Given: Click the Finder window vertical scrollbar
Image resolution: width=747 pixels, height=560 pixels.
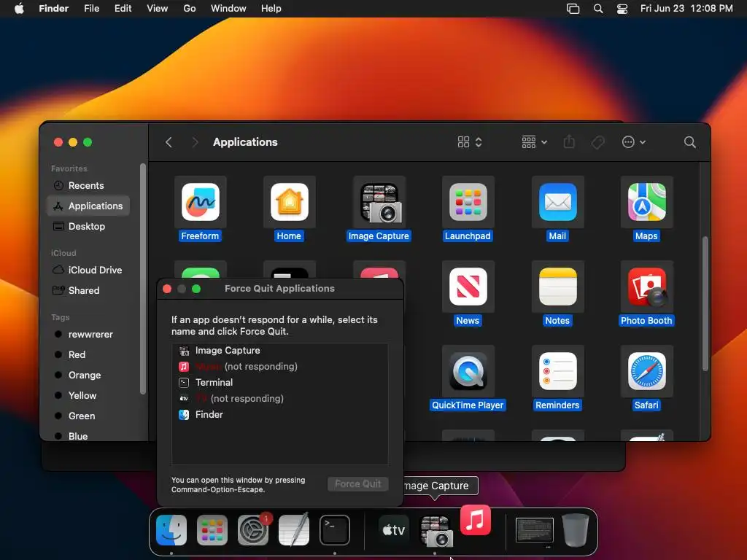Looking at the screenshot, I should click(x=705, y=303).
